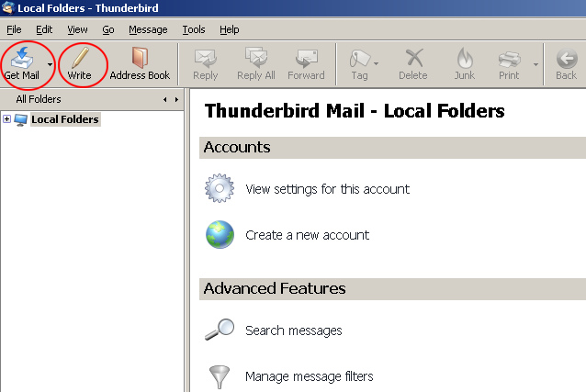This screenshot has width=586, height=392.
Task: Open the Edit menu
Action: pyautogui.click(x=44, y=29)
